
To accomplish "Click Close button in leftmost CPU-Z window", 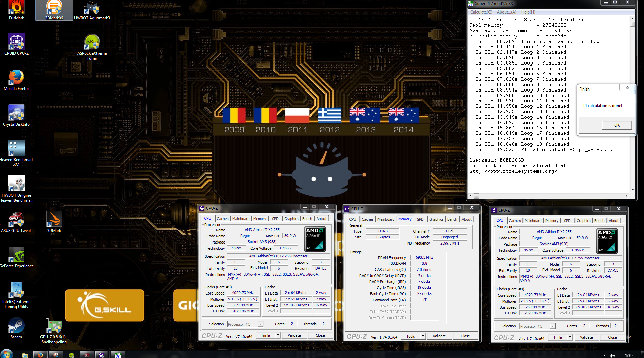I will [320, 335].
